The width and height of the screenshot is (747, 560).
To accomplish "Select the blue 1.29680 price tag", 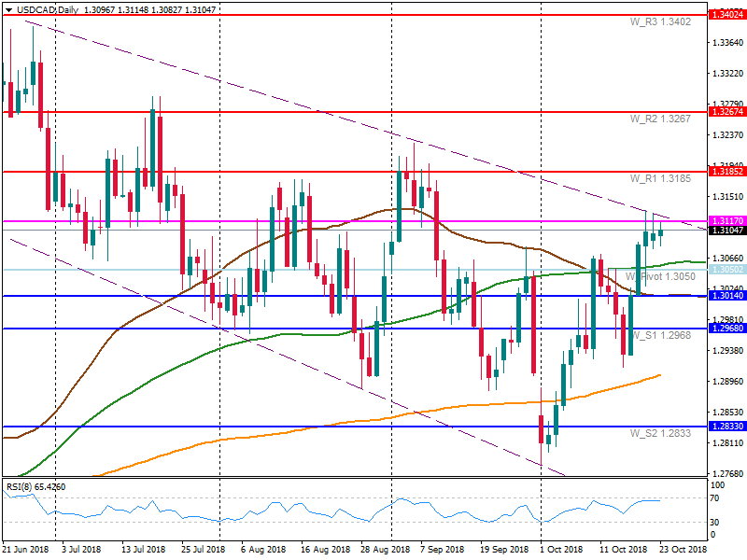I will coord(726,329).
